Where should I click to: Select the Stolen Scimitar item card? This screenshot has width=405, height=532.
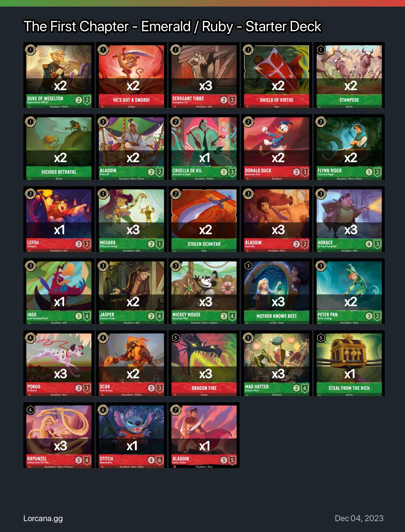(x=204, y=219)
